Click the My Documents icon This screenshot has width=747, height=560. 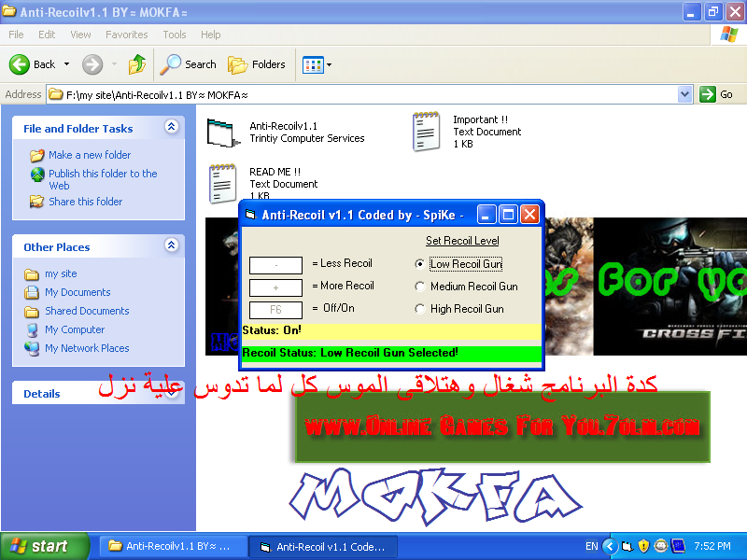tap(32, 292)
